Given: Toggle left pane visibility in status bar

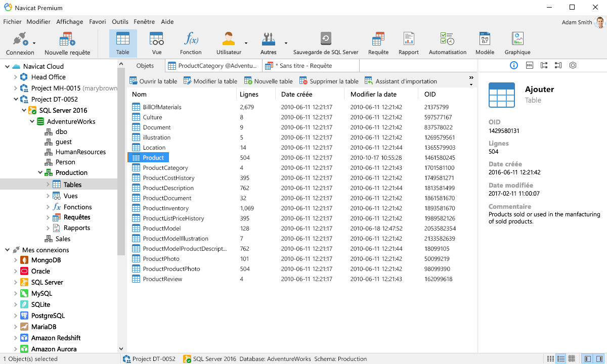Looking at the screenshot, I should [x=587, y=358].
